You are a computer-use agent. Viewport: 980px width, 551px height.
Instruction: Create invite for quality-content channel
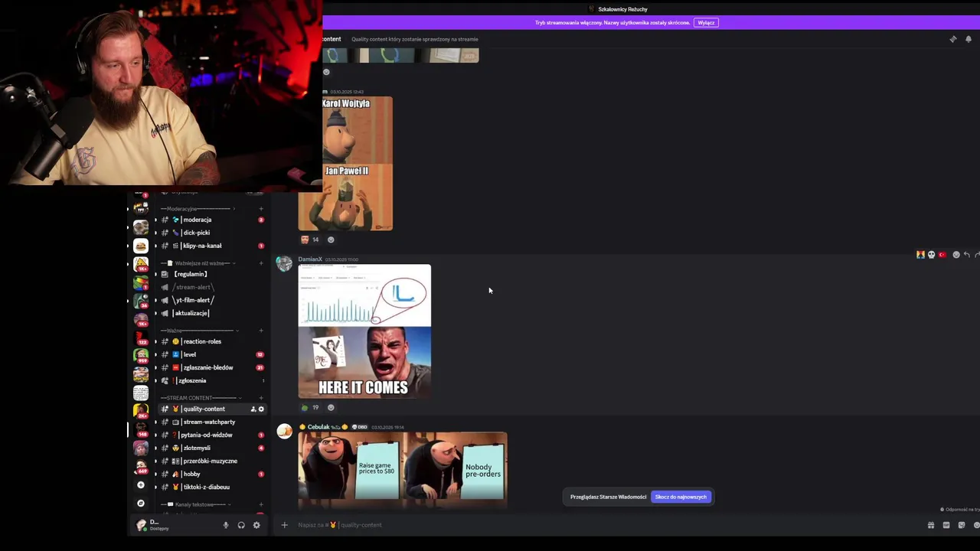click(x=253, y=409)
